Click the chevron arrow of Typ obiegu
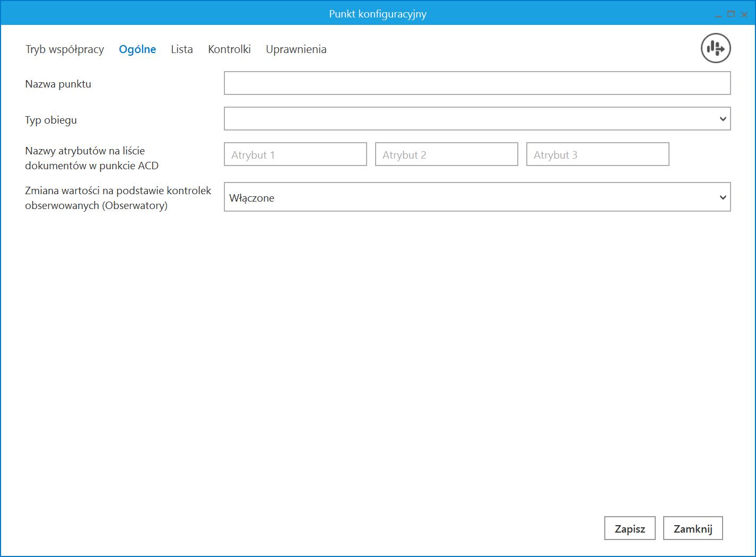Image resolution: width=756 pixels, height=557 pixels. [x=723, y=119]
